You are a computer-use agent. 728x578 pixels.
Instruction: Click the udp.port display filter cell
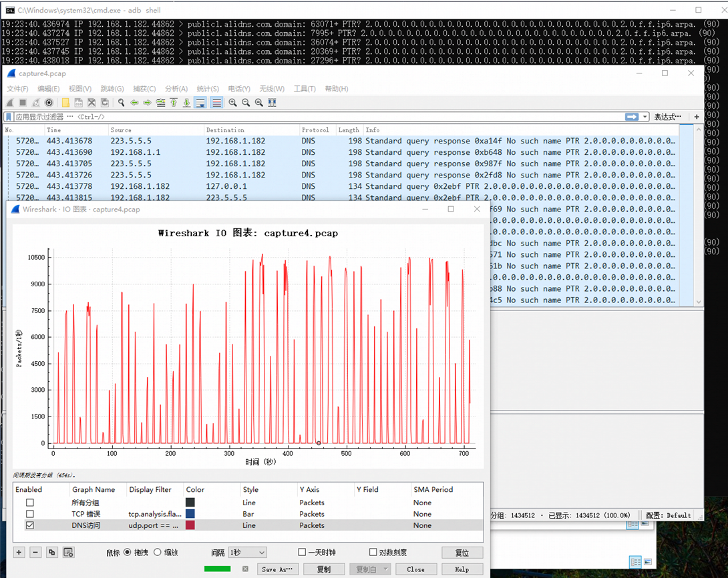[155, 525]
